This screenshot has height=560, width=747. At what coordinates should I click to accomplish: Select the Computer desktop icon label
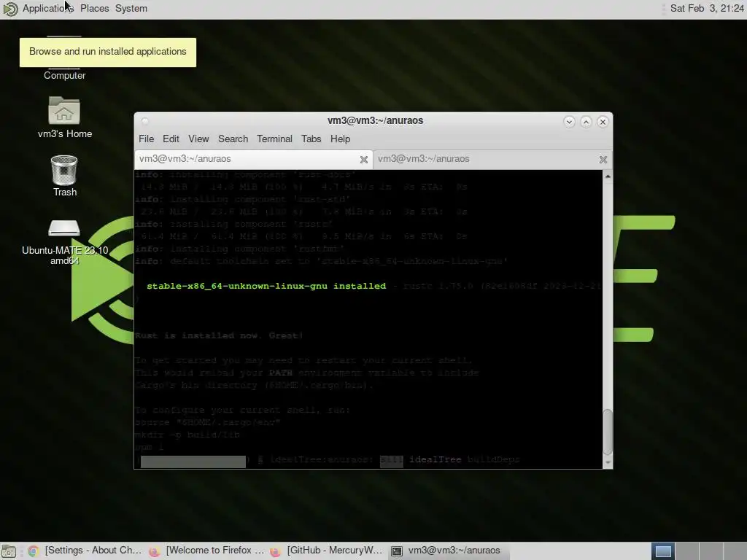(64, 75)
